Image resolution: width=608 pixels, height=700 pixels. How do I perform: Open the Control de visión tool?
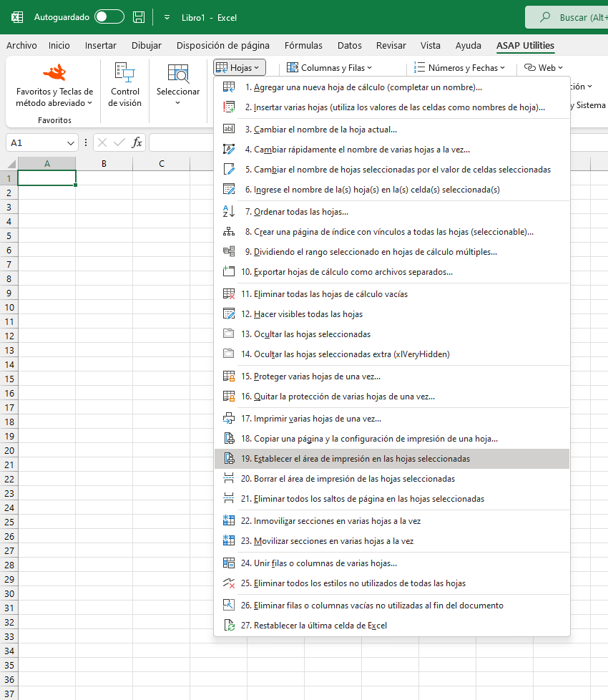[125, 85]
